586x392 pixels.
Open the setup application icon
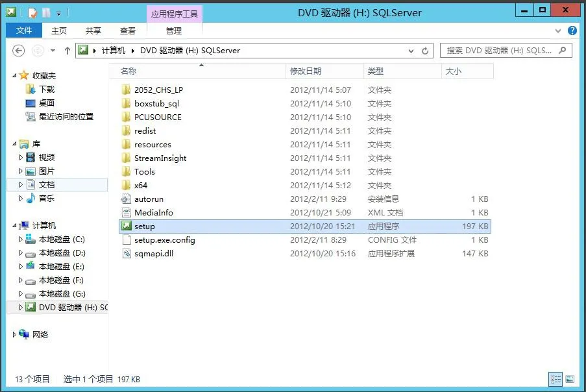[x=127, y=226]
